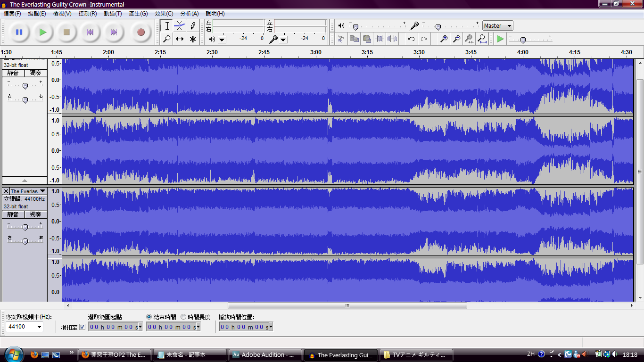Open the 檔案(F) menu
The width and height of the screenshot is (644, 362).
pos(12,14)
